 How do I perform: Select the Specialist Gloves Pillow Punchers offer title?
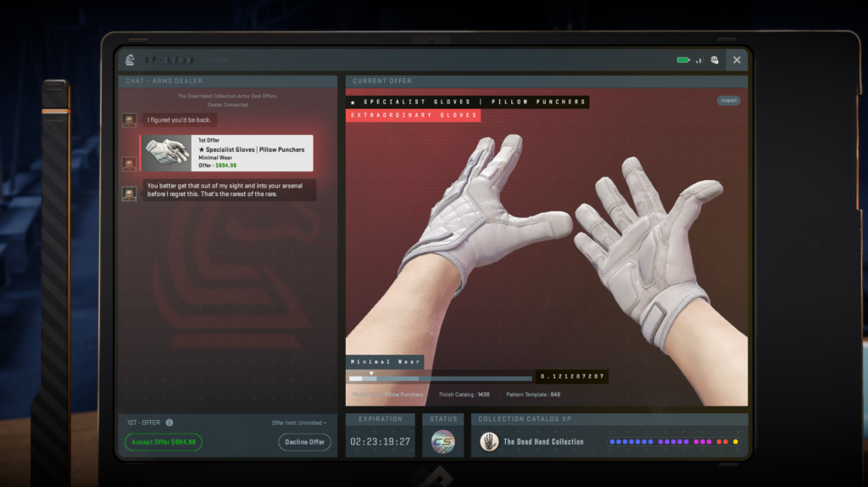pyautogui.click(x=250, y=150)
